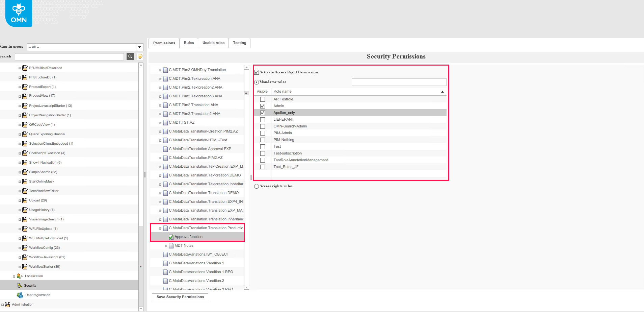
Task: Click the MDT Notes document icon
Action: [171, 246]
